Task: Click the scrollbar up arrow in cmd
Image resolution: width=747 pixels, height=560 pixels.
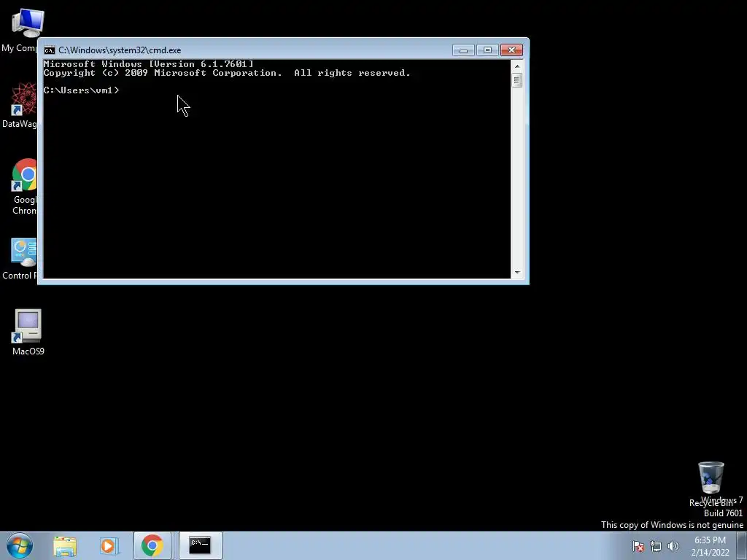Action: pyautogui.click(x=517, y=66)
